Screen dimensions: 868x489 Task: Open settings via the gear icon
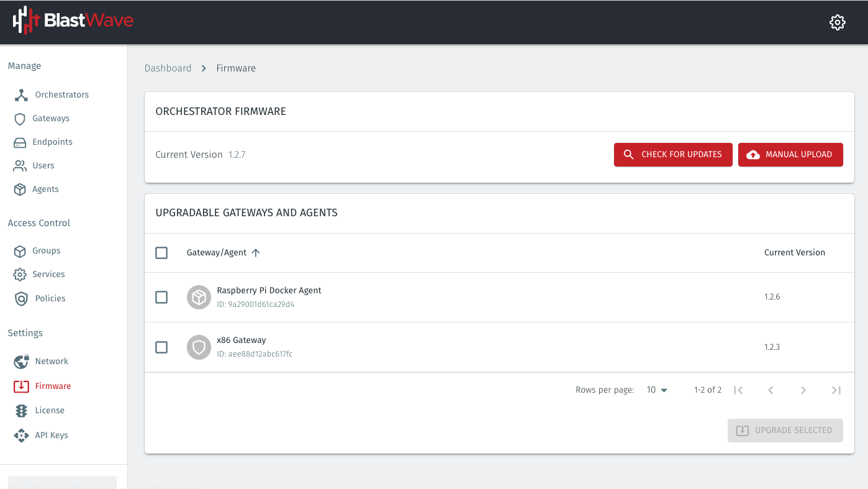[837, 22]
